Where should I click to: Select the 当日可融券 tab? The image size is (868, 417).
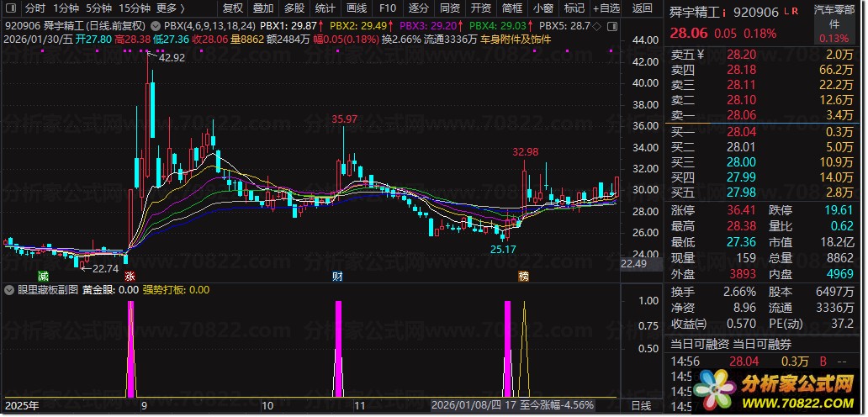(762, 345)
